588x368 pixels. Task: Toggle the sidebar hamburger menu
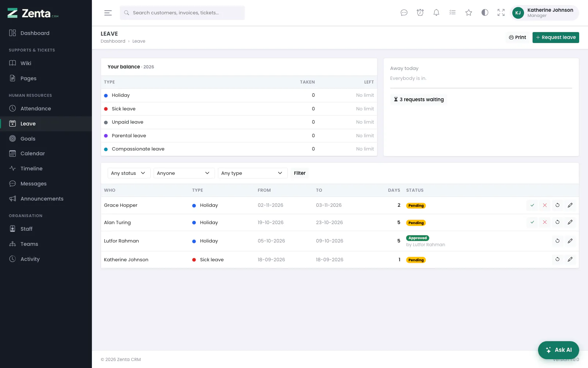click(x=108, y=13)
